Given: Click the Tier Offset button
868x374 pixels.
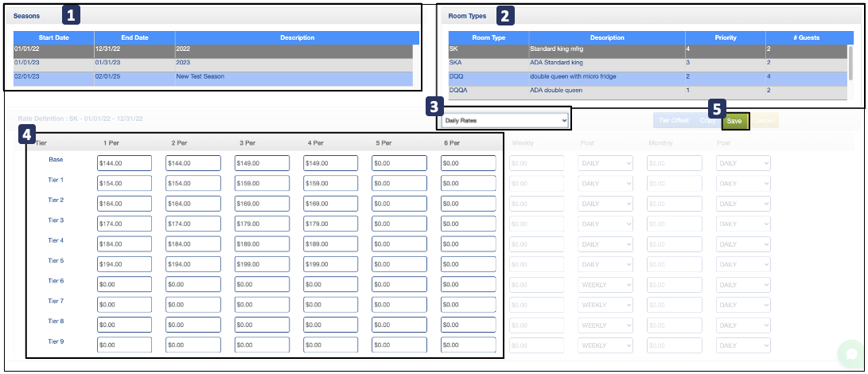Looking at the screenshot, I should (673, 121).
